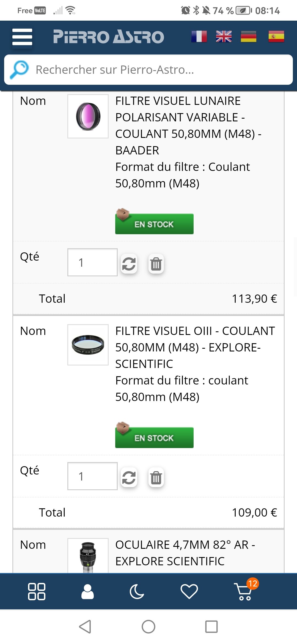The height and width of the screenshot is (644, 297).
Task: Update quantity for the OIII filter
Action: coord(129,477)
